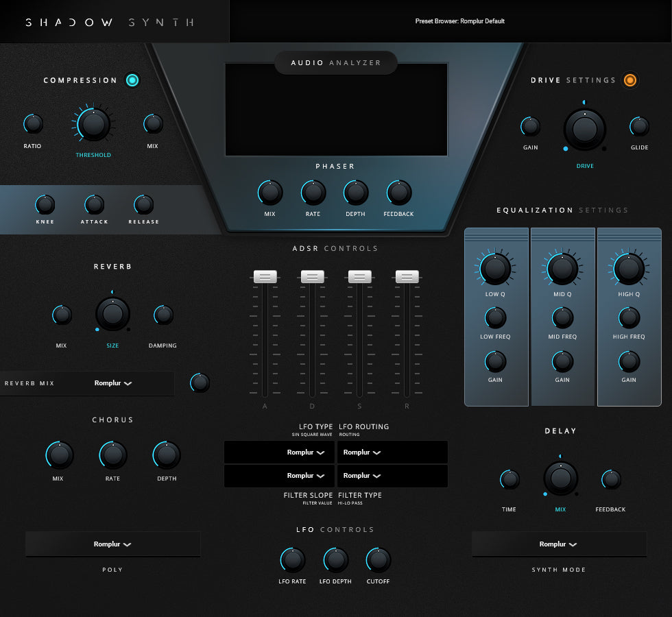Click the Attack knob

click(x=95, y=205)
